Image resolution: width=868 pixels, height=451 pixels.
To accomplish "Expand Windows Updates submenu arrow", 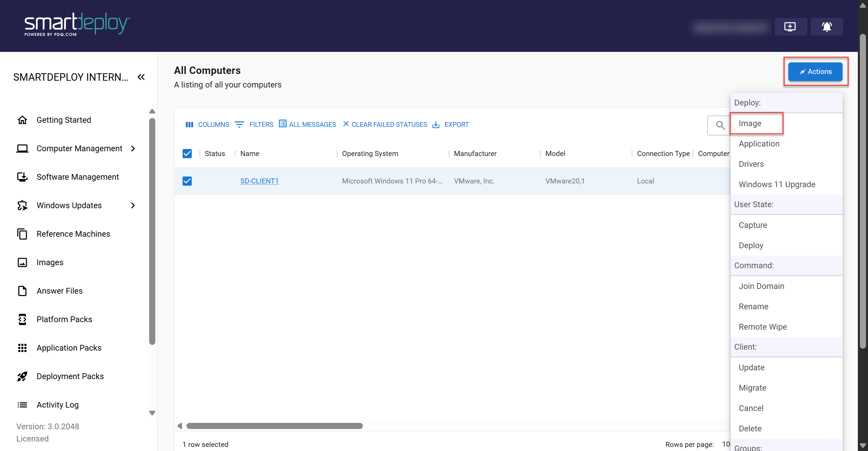I will click(x=133, y=205).
